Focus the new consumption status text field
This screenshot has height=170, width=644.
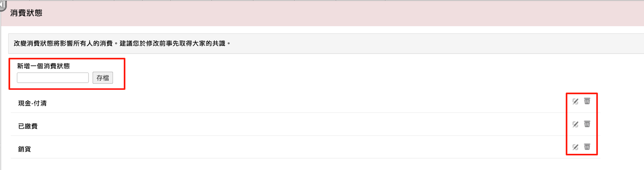[53, 78]
